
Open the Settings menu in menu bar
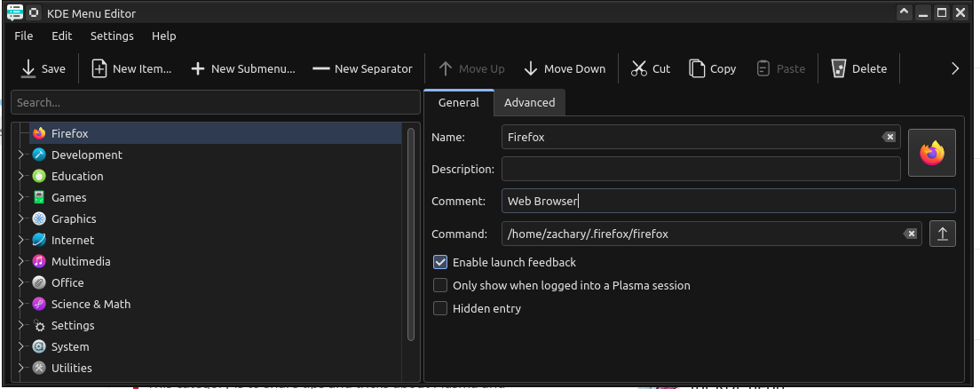(112, 36)
